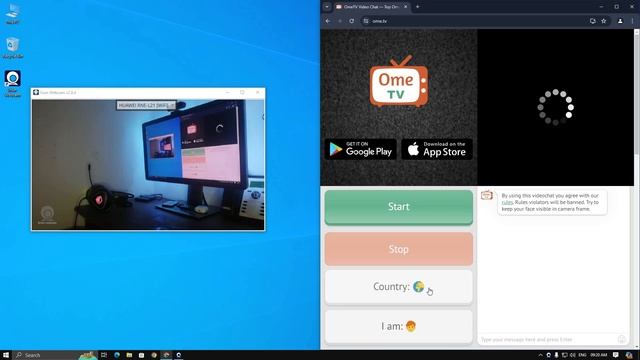The height and width of the screenshot is (360, 640).
Task: Open the volume tray icon
Action: point(572,355)
